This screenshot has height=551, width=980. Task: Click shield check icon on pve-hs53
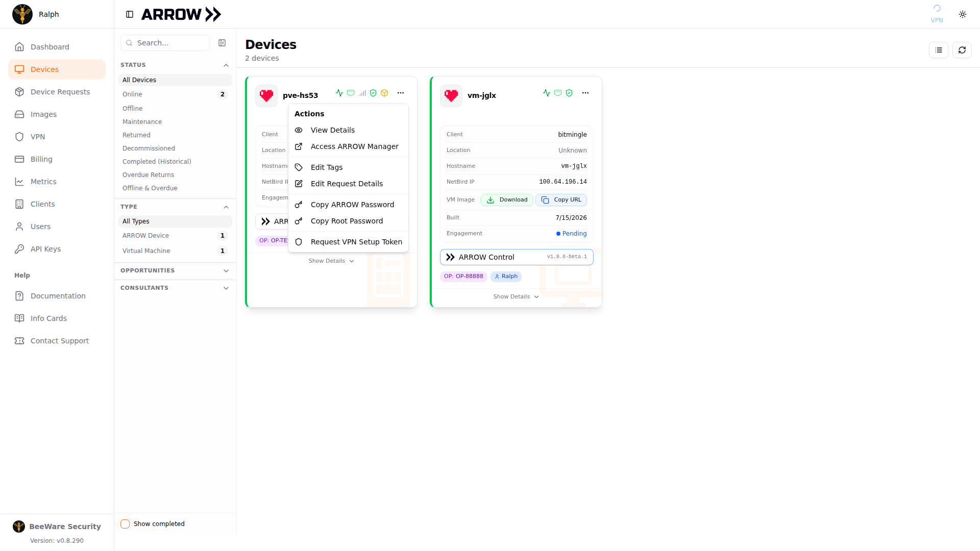click(373, 93)
